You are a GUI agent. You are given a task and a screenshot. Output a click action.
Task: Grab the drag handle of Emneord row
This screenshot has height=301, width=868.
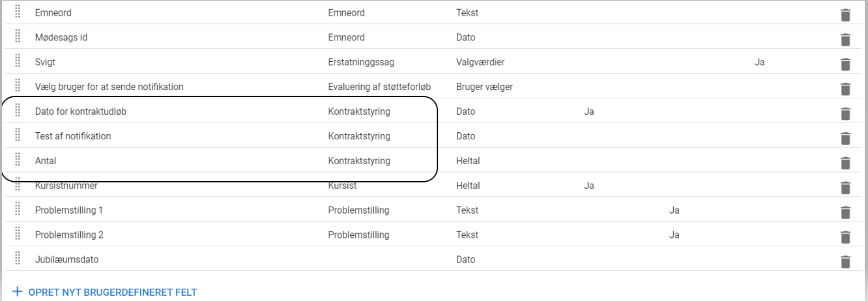(18, 12)
